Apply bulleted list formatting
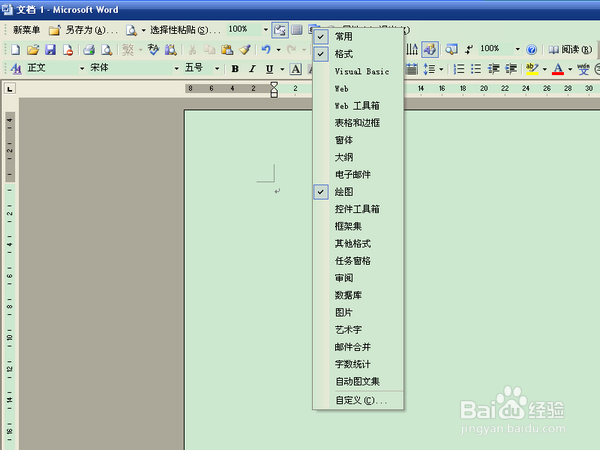 (476, 69)
